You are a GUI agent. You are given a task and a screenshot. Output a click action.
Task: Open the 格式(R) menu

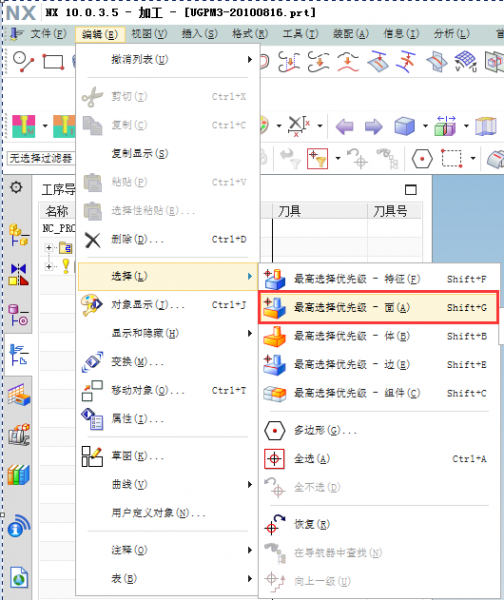(x=250, y=34)
